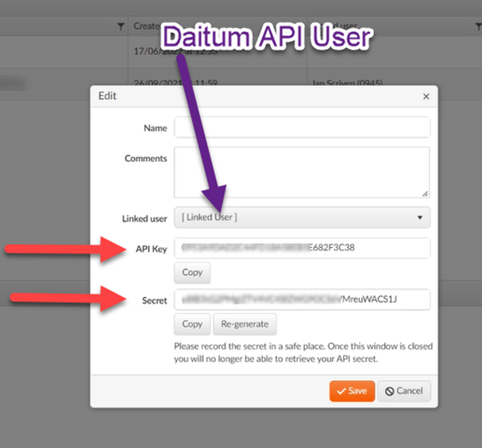
Task: Save the API user changes
Action: pos(352,391)
